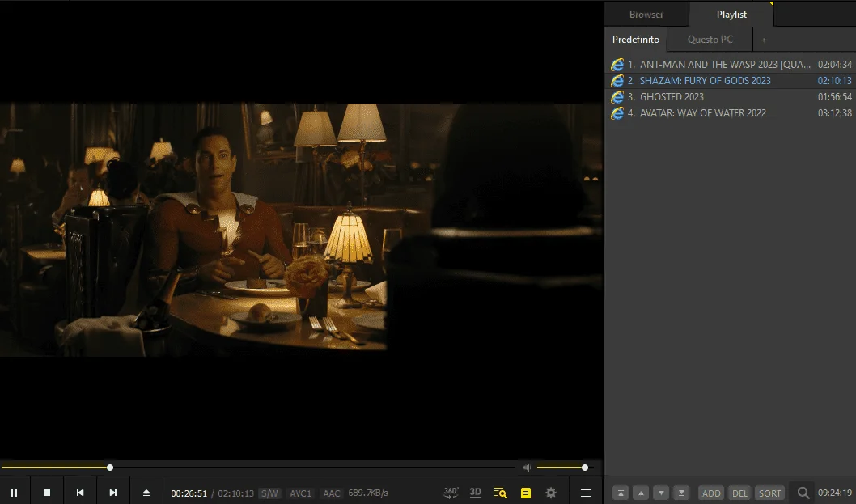The height and width of the screenshot is (504, 856).
Task: Toggle the chapter/bookmark search panel icon
Action: click(500, 493)
